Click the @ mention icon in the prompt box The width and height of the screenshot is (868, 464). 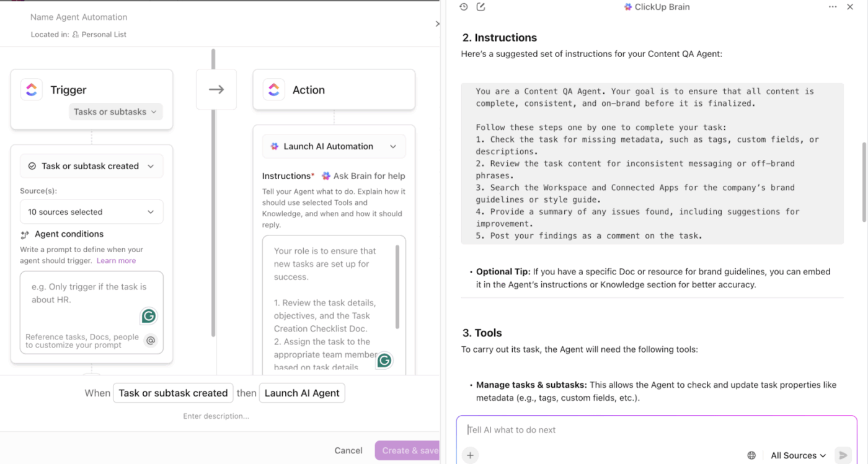click(x=150, y=340)
